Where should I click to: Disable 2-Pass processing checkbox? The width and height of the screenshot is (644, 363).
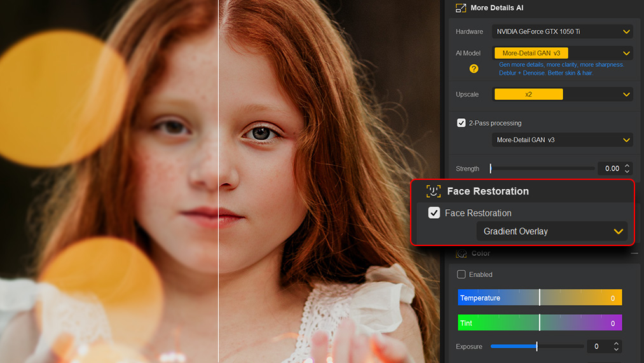coord(462,123)
